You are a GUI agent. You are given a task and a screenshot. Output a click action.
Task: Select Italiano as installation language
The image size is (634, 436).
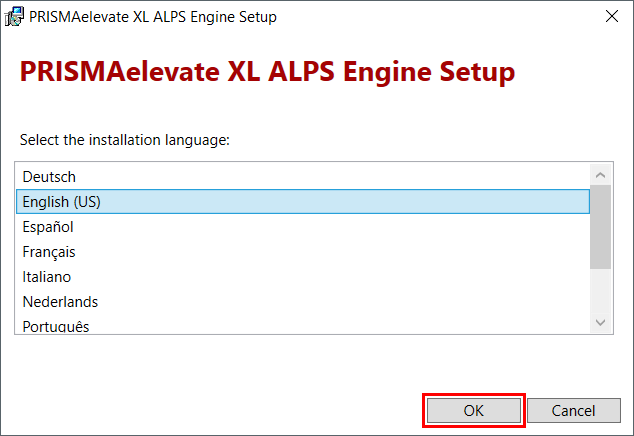[302, 277]
